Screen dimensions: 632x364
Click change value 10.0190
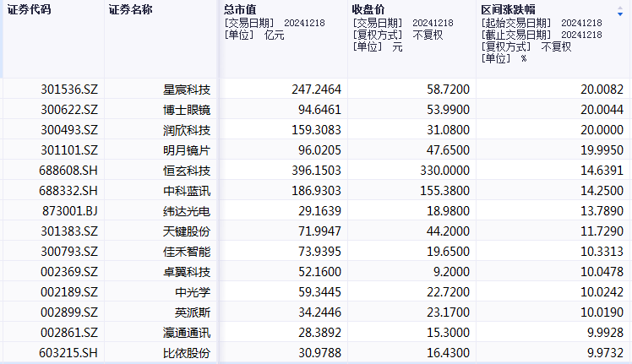point(602,312)
